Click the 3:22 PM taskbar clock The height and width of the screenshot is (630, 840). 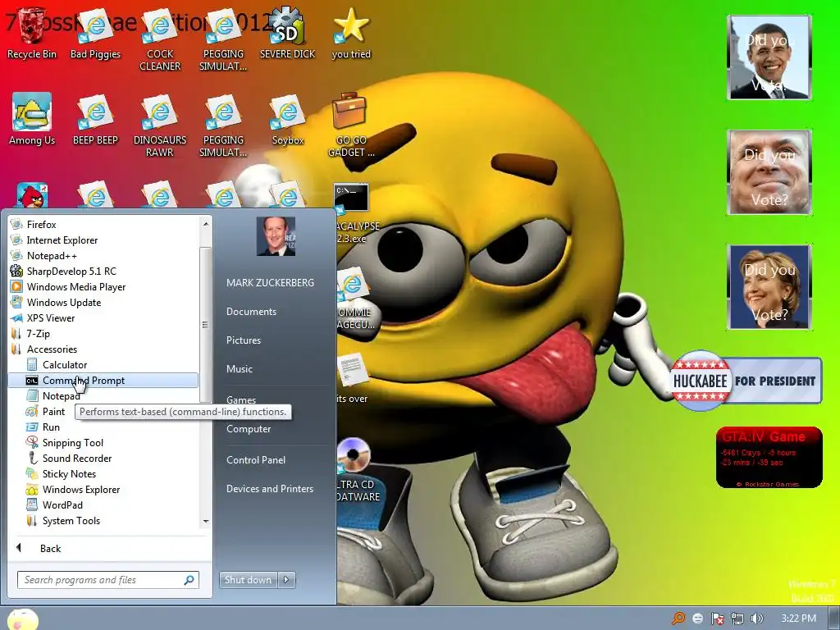pyautogui.click(x=798, y=619)
